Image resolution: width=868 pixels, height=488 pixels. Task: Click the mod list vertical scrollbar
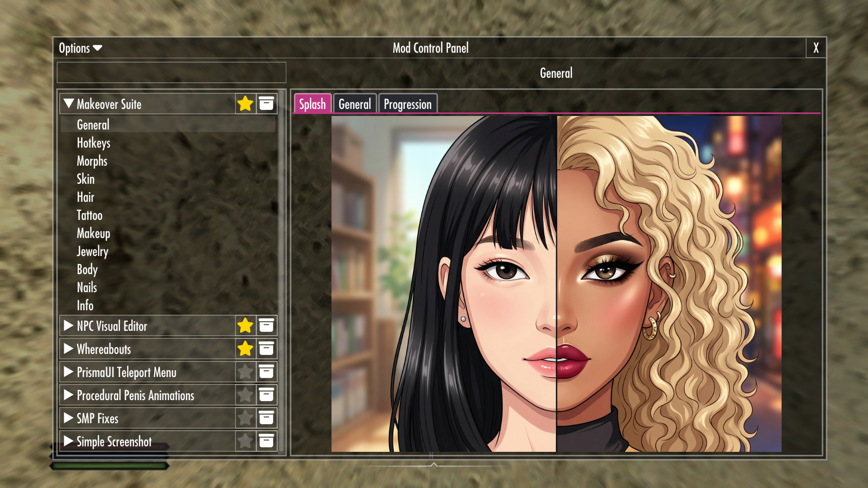pyautogui.click(x=281, y=272)
